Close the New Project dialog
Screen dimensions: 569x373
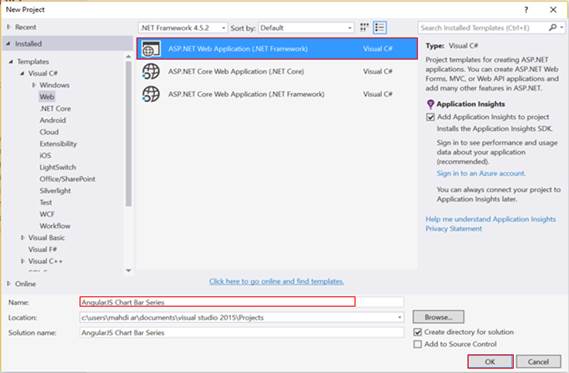click(x=553, y=10)
